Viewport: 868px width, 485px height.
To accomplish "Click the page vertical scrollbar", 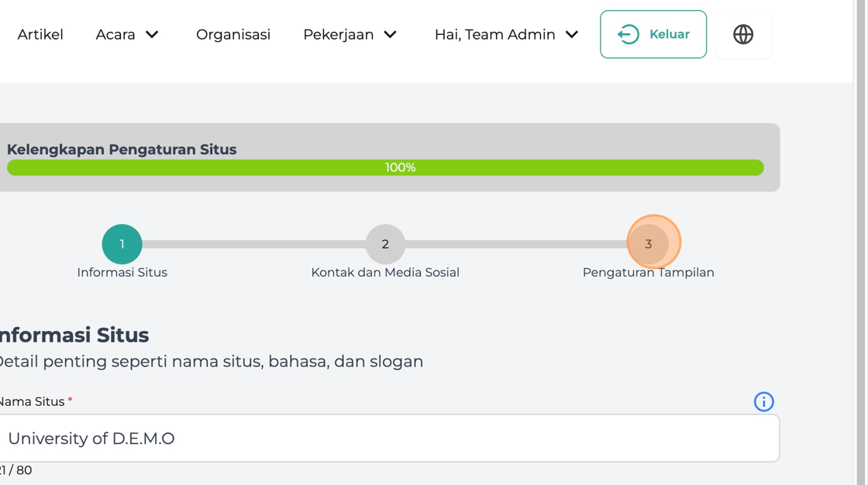I will click(860, 242).
